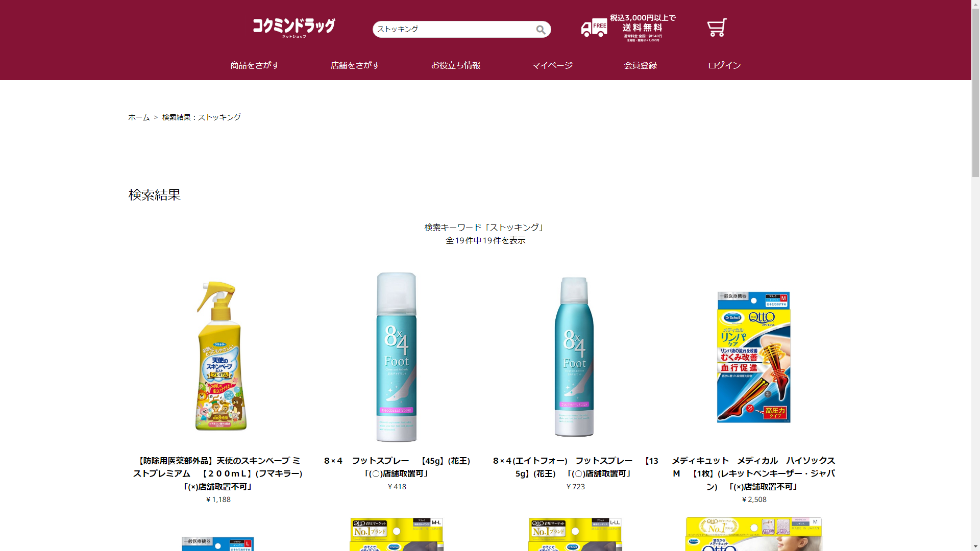This screenshot has width=980, height=551.
Task: Open the shopping cart icon
Action: click(x=717, y=28)
